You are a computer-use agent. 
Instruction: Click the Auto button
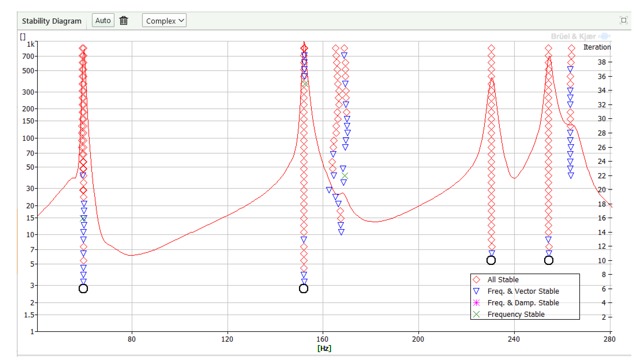pos(103,21)
